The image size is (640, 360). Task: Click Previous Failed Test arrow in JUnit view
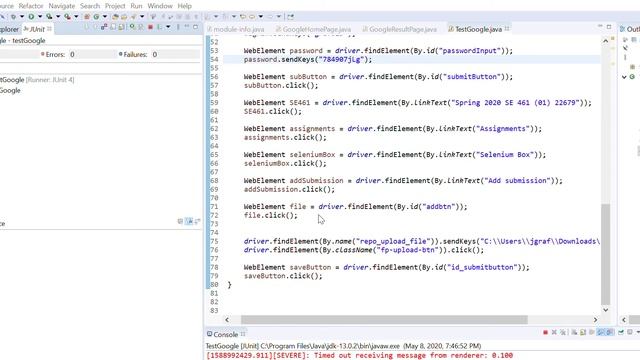click(96, 27)
